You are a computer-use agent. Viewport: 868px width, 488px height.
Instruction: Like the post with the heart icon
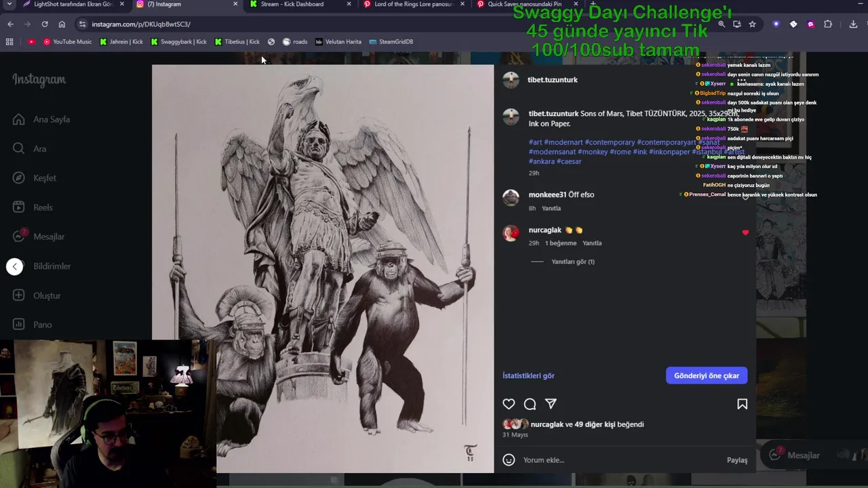509,404
